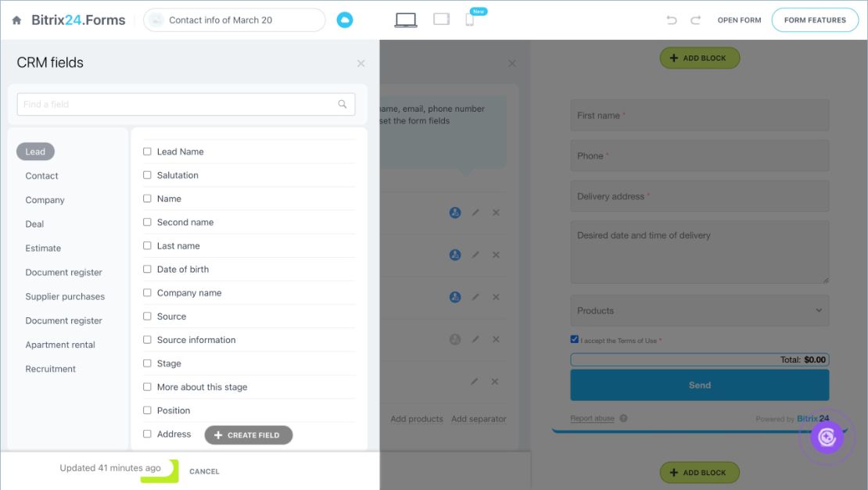Screen dimensions: 868x490
Task: Click the blue Send button
Action: point(700,385)
